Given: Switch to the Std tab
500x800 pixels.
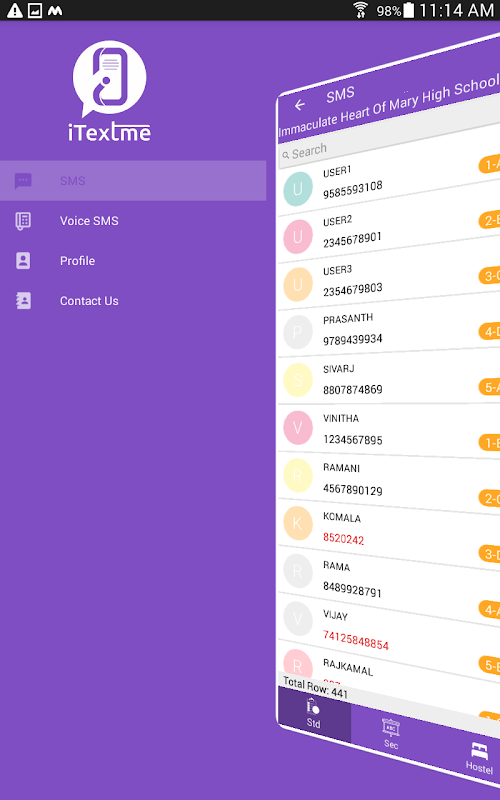Looking at the screenshot, I should [x=314, y=713].
